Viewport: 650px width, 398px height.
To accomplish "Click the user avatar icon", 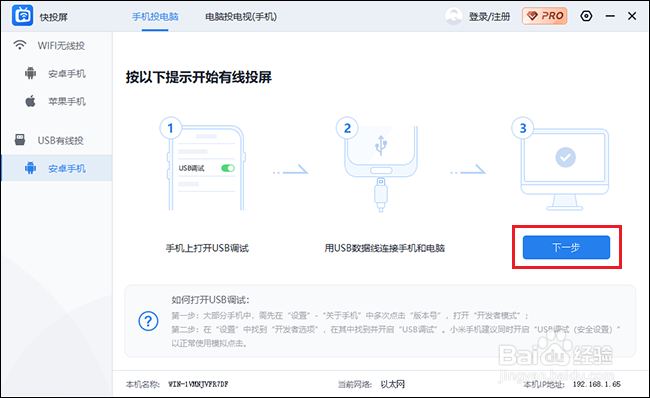I will (x=454, y=16).
